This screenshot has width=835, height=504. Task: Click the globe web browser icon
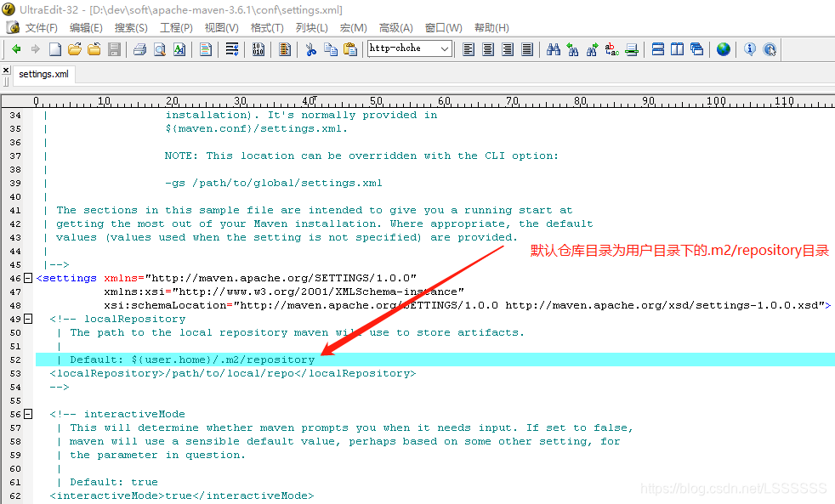click(x=723, y=49)
